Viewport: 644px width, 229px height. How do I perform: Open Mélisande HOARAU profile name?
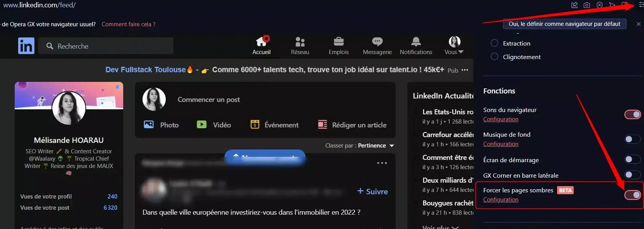tap(69, 140)
